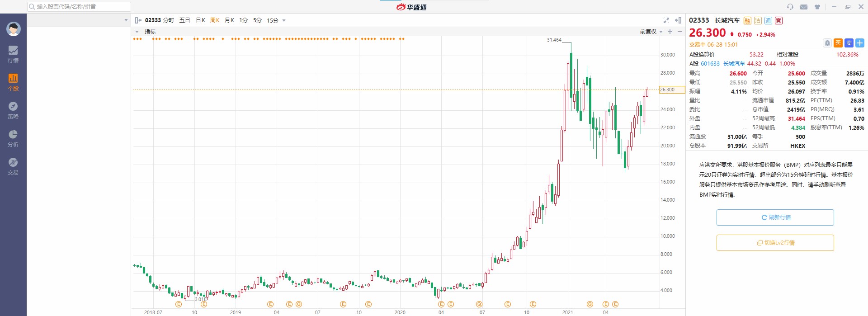Click the 换手率 value 0.91%
Screen dimensions: 868x316
[x=856, y=92]
